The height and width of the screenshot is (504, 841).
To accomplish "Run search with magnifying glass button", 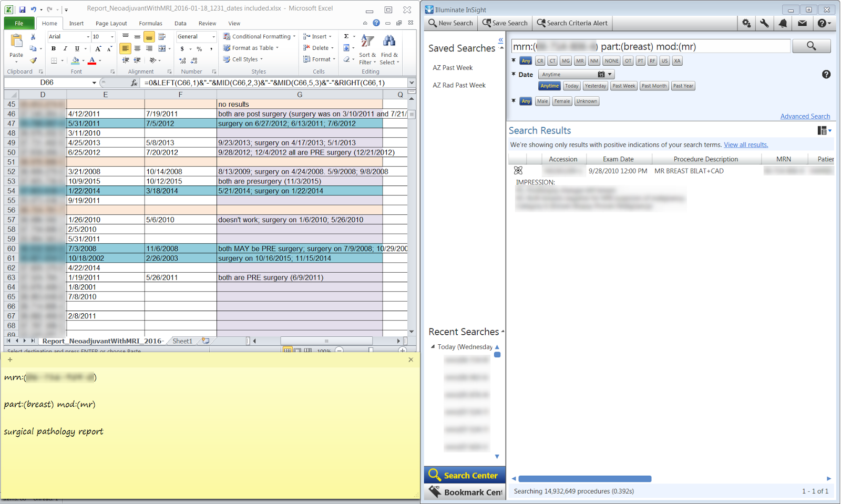I will (812, 46).
